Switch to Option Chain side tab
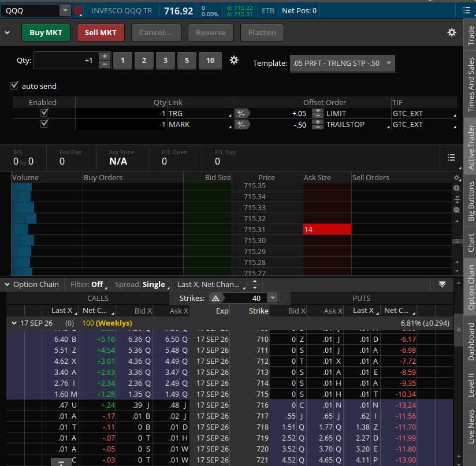476x466 pixels. pos(470,286)
